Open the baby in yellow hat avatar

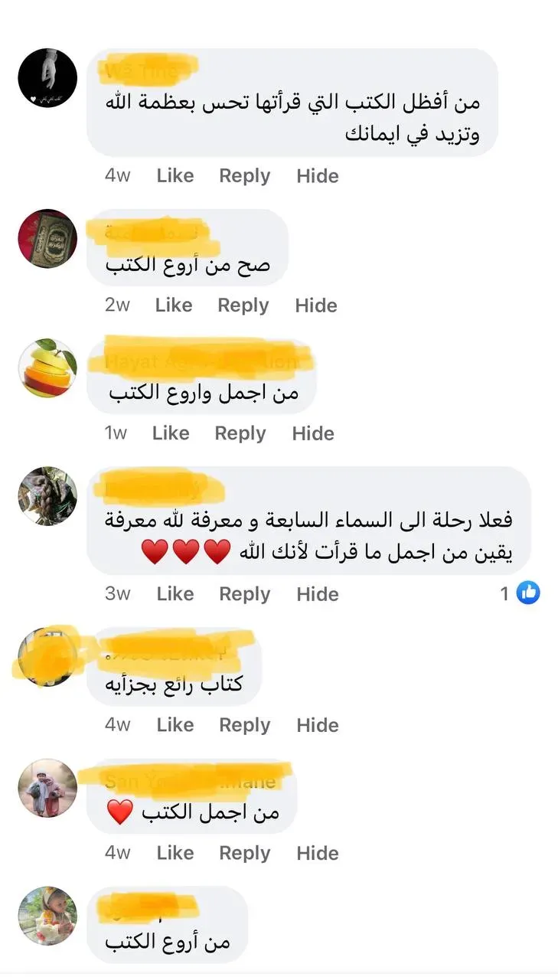pos(47,916)
